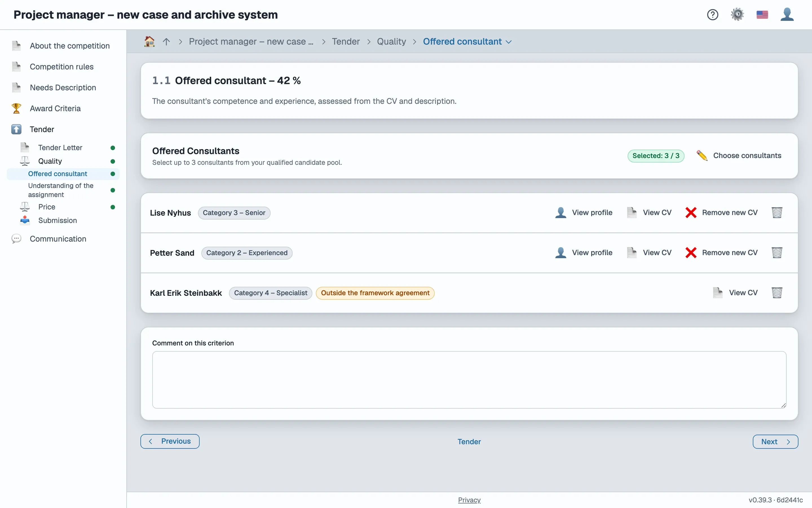Go to the Next page
Image resolution: width=812 pixels, height=508 pixels.
click(x=775, y=441)
